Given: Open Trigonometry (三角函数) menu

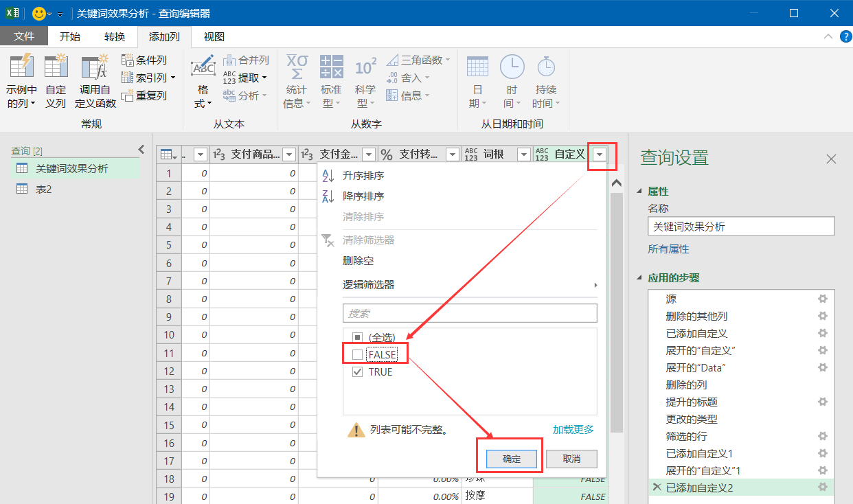Looking at the screenshot, I should coord(418,60).
